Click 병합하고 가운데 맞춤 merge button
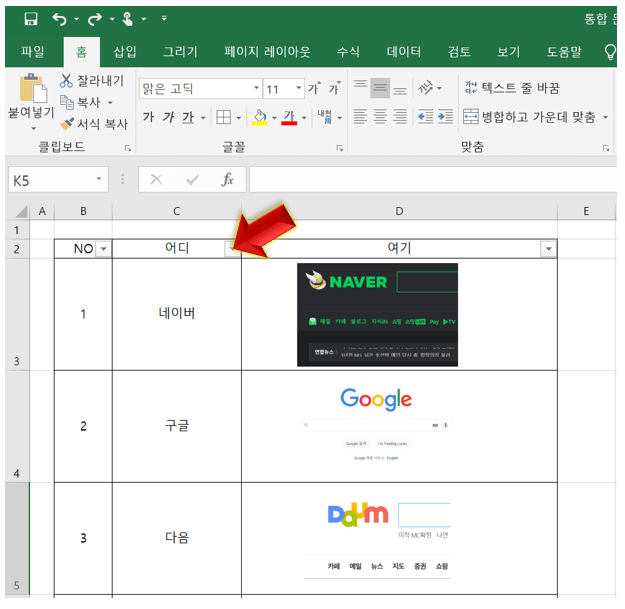This screenshot has width=625, height=609. pos(529,117)
